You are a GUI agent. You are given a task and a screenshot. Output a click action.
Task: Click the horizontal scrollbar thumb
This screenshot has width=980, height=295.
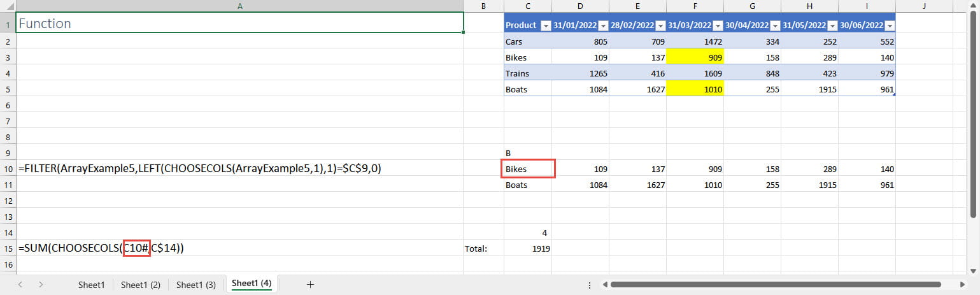coord(775,285)
